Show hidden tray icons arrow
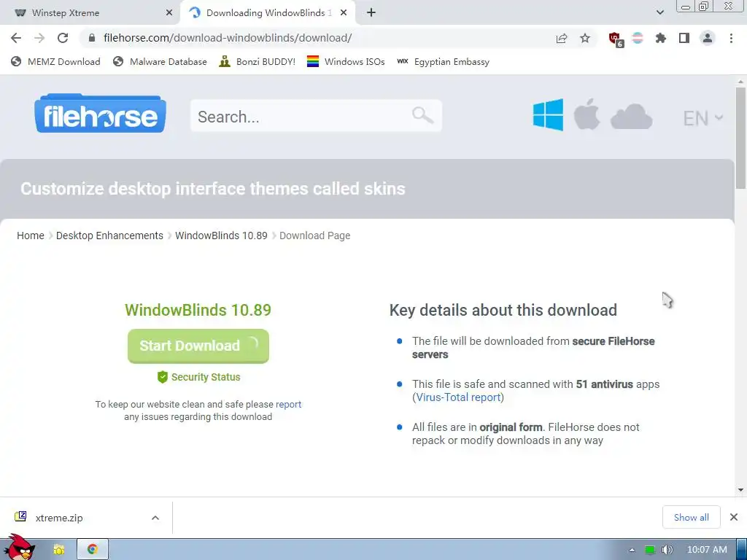The width and height of the screenshot is (747, 560). click(632, 550)
